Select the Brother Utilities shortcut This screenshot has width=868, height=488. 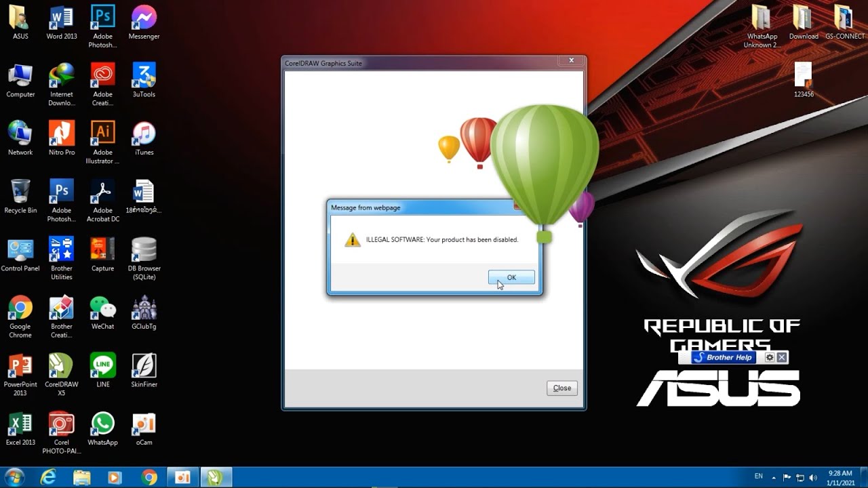click(62, 259)
